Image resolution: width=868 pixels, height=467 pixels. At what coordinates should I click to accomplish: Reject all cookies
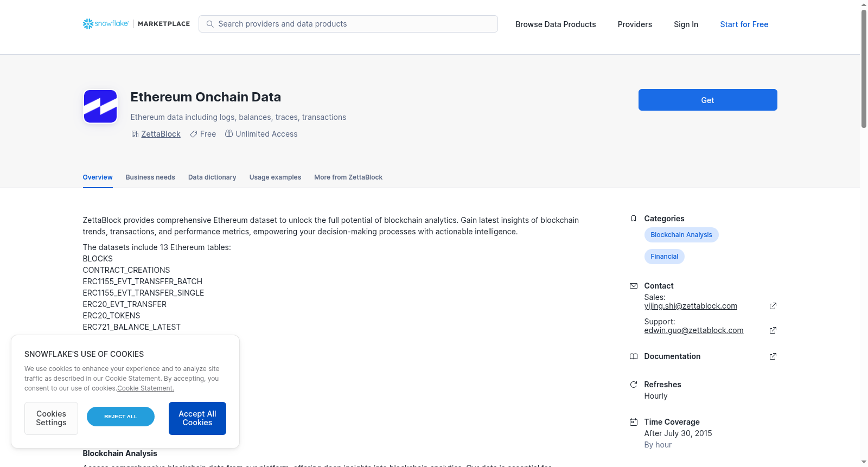[120, 417]
